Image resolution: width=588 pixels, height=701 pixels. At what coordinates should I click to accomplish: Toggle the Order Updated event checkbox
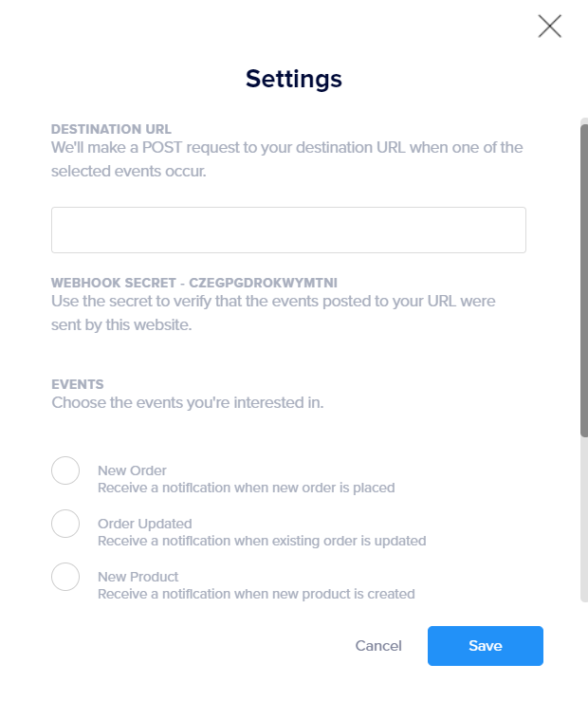[x=65, y=524]
